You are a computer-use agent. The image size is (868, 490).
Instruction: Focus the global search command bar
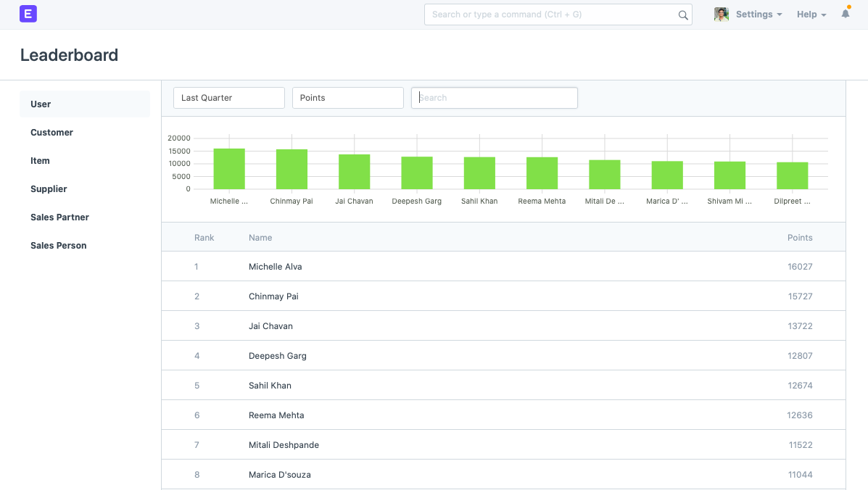pyautogui.click(x=558, y=14)
